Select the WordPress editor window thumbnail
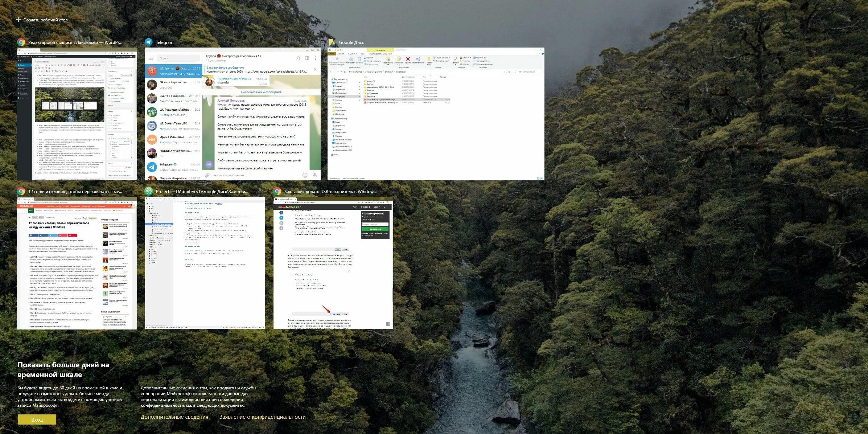 (x=77, y=114)
